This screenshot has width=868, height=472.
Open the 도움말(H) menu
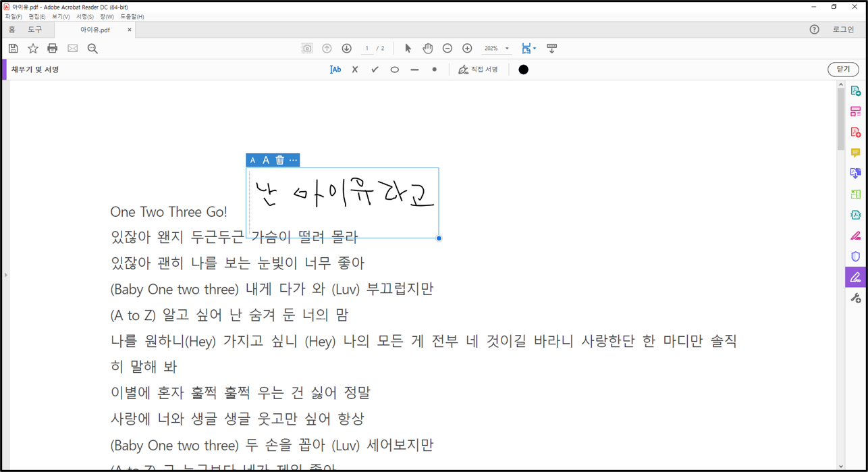(x=132, y=16)
